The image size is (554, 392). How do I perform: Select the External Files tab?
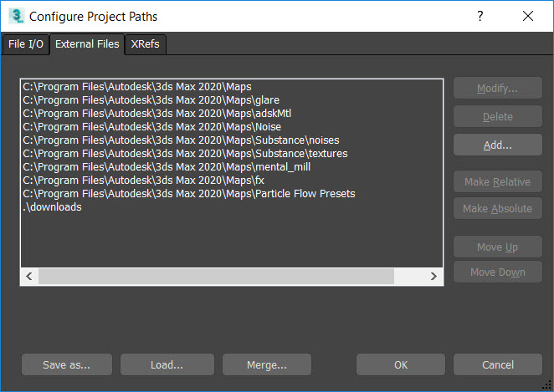[87, 45]
